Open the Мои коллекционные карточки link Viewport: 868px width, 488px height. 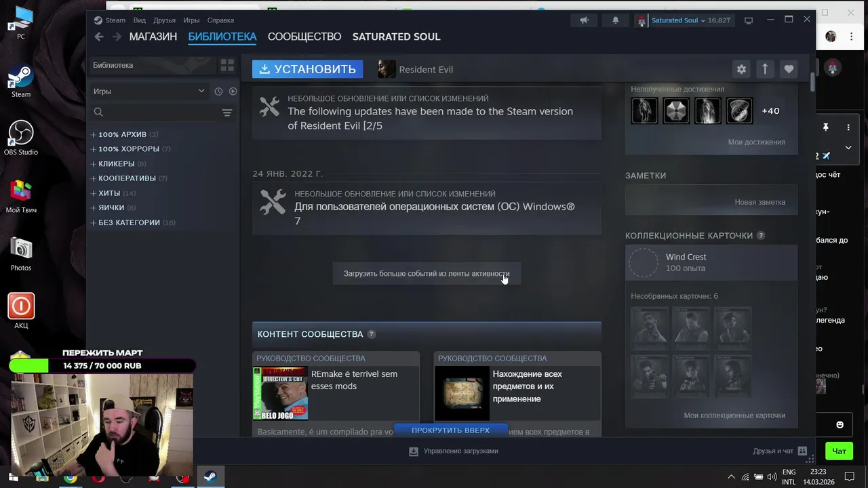click(x=734, y=415)
